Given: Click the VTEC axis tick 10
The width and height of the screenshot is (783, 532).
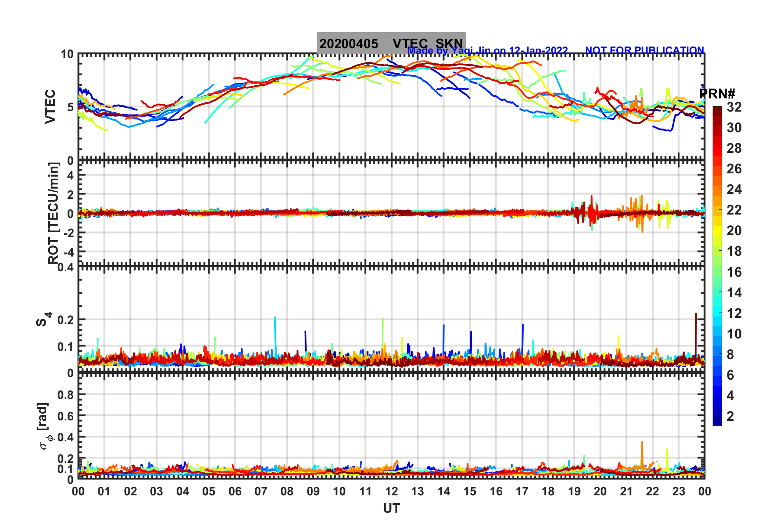Looking at the screenshot, I should 67,54.
